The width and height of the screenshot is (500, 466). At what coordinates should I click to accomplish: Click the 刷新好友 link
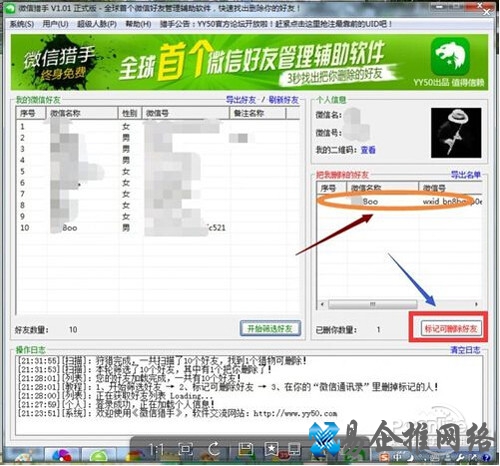click(284, 100)
